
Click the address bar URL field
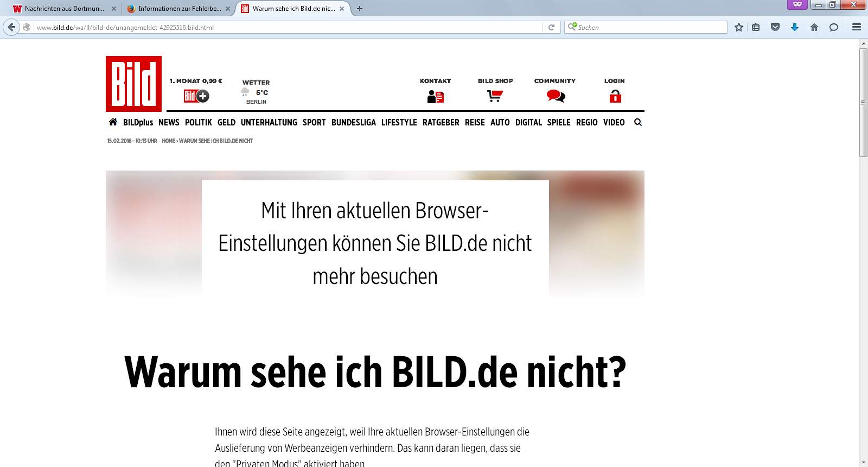(x=288, y=27)
